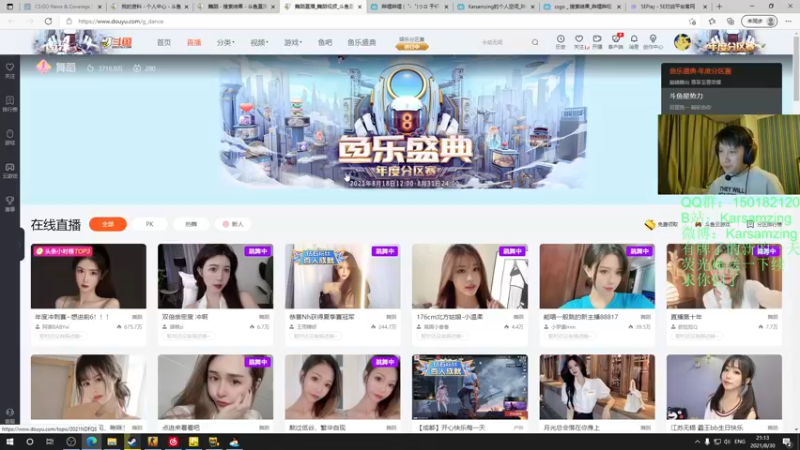Select 斗鱼星势力 in banner side list
800x450 pixels.
(721, 101)
